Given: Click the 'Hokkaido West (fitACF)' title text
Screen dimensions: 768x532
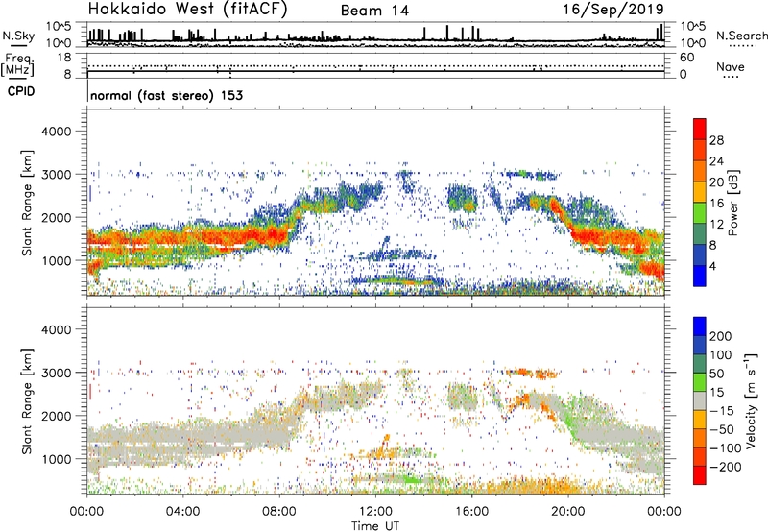Looking at the screenshot, I should (187, 9).
